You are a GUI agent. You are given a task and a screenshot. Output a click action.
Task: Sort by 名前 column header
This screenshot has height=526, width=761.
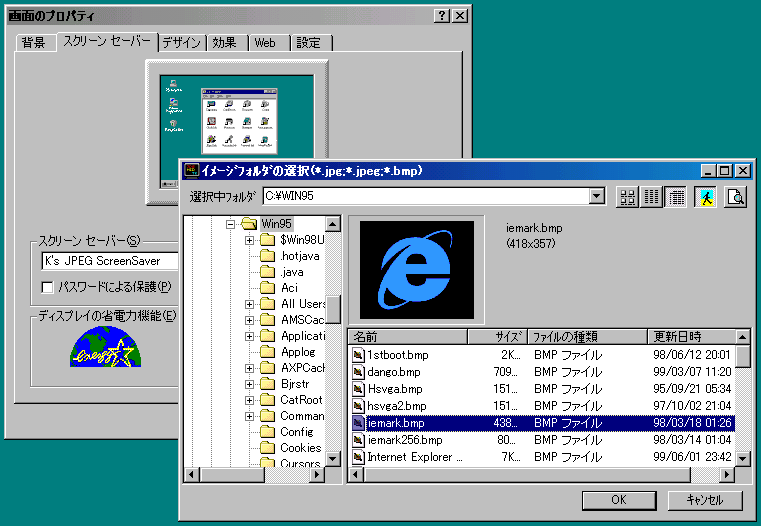tap(408, 336)
